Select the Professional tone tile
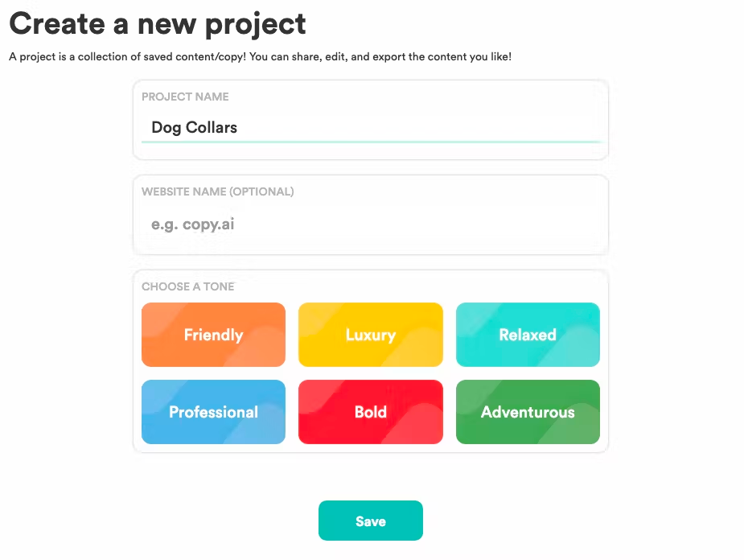The width and height of the screenshot is (744, 560). coord(213,412)
